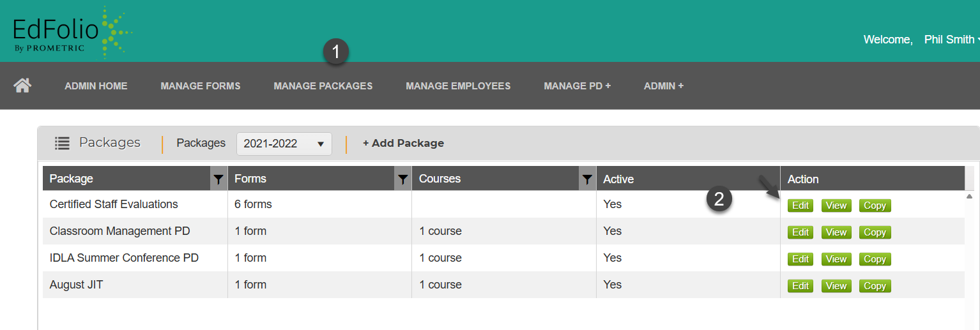
Task: Expand the 2021-2022 packages year dropdown
Action: (284, 144)
